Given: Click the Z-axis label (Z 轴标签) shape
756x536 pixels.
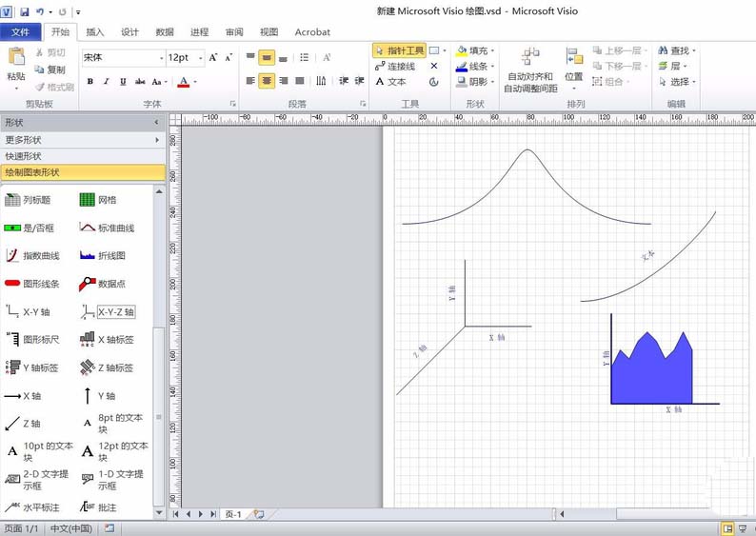Looking at the screenshot, I should (107, 367).
